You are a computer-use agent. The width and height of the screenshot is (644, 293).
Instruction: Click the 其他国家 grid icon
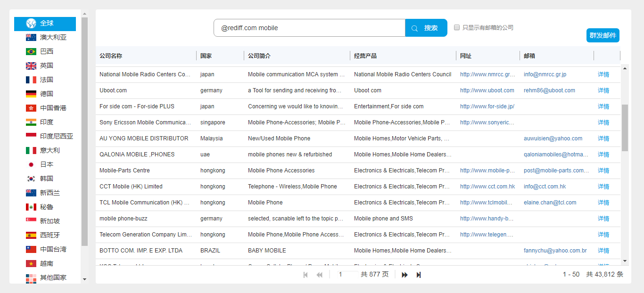pos(31,278)
